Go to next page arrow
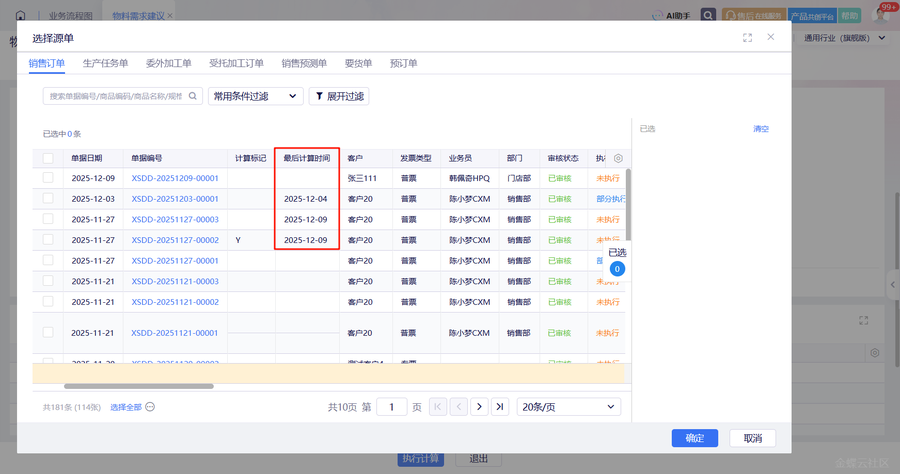This screenshot has width=900, height=474. click(x=479, y=407)
